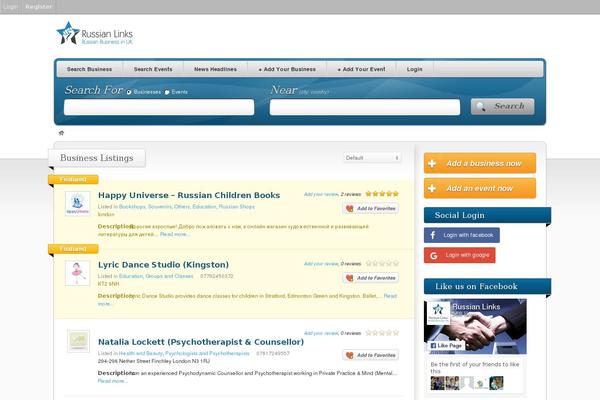Click Add an event now button
600x400 pixels.
480,188
